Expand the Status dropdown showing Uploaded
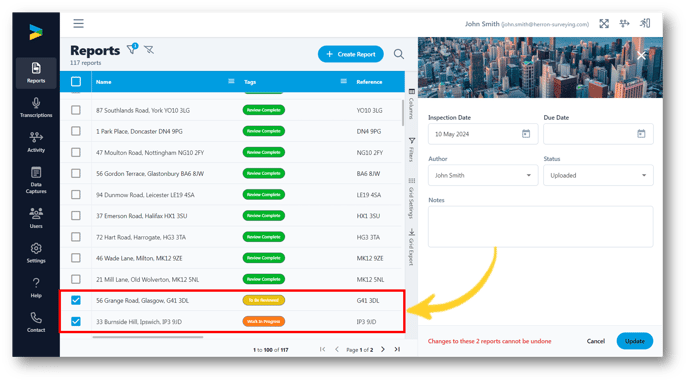This screenshot has width=688, height=382. tap(598, 175)
